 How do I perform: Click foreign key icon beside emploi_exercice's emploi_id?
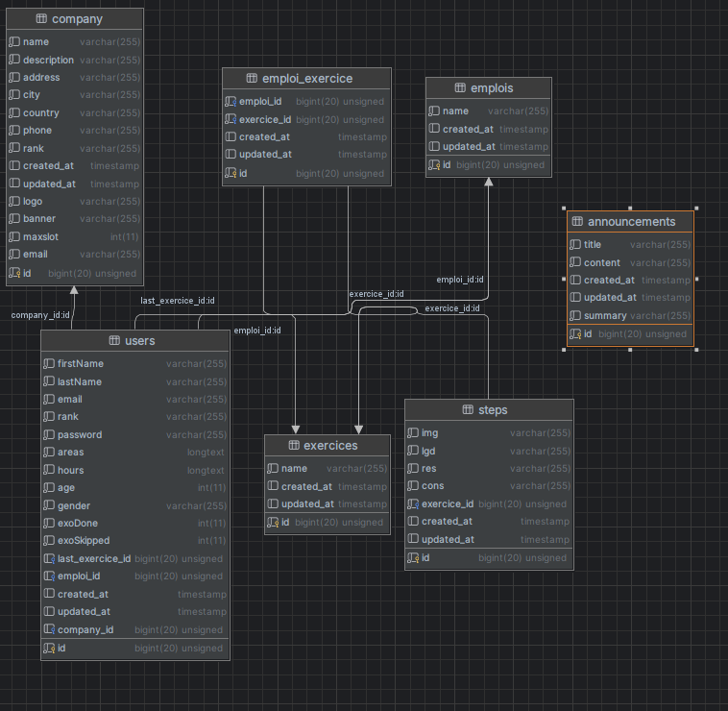click(231, 101)
